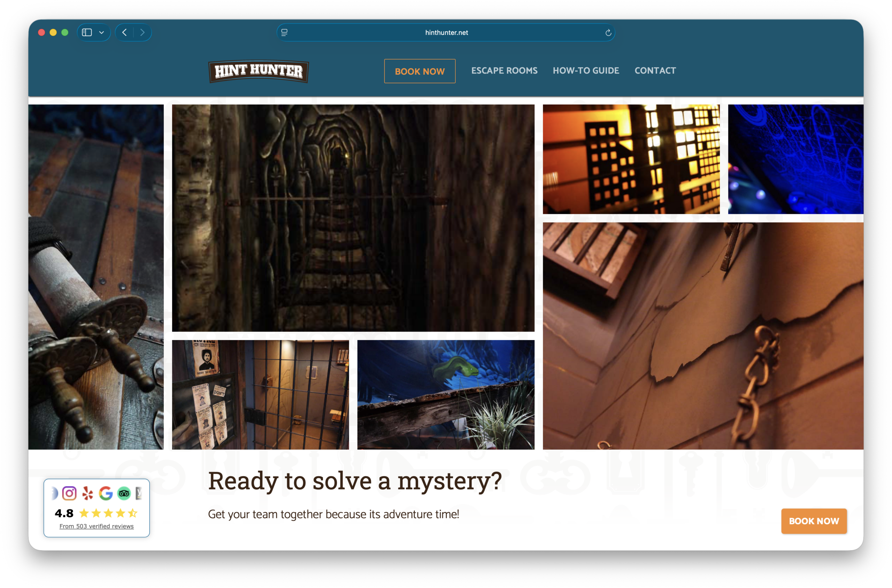Navigate to the HOW-TO GUIDE section
The width and height of the screenshot is (892, 588).
coord(586,70)
